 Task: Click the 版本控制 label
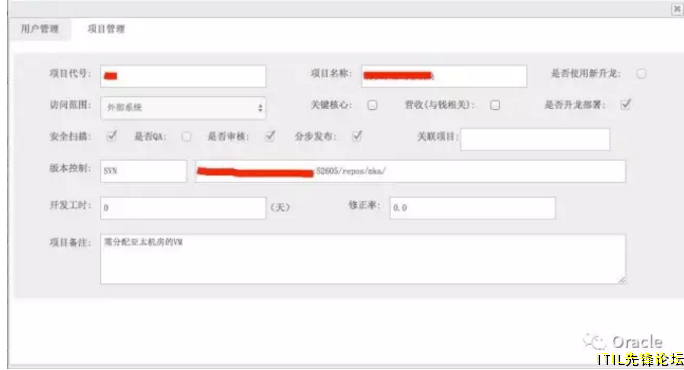coord(70,168)
